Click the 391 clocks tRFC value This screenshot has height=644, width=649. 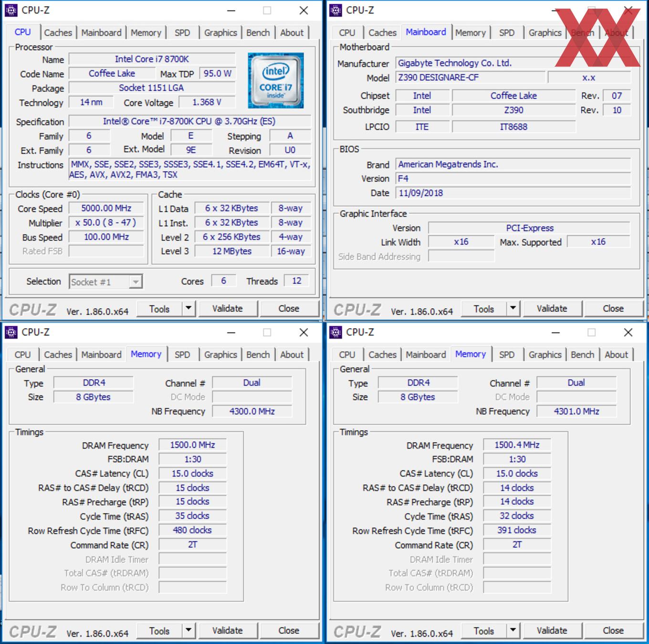(x=517, y=530)
